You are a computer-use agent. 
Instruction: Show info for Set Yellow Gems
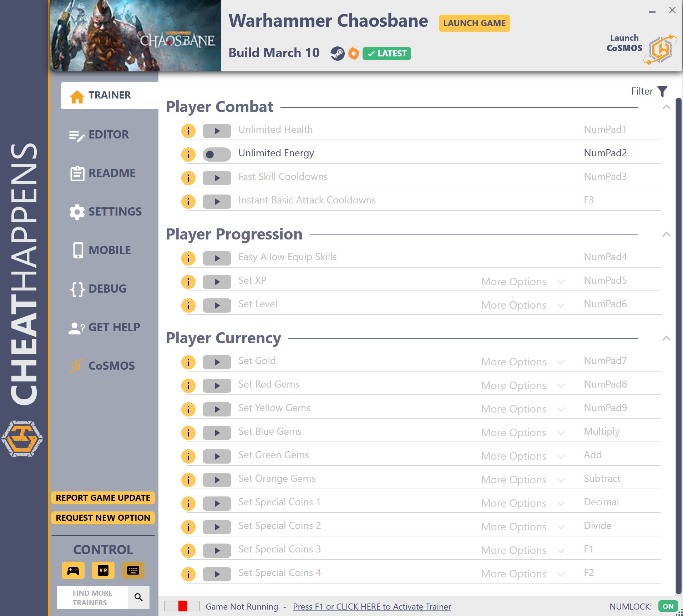(x=188, y=409)
